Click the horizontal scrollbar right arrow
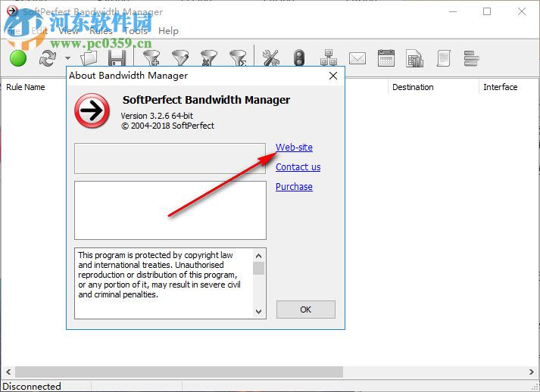 pos(532,372)
